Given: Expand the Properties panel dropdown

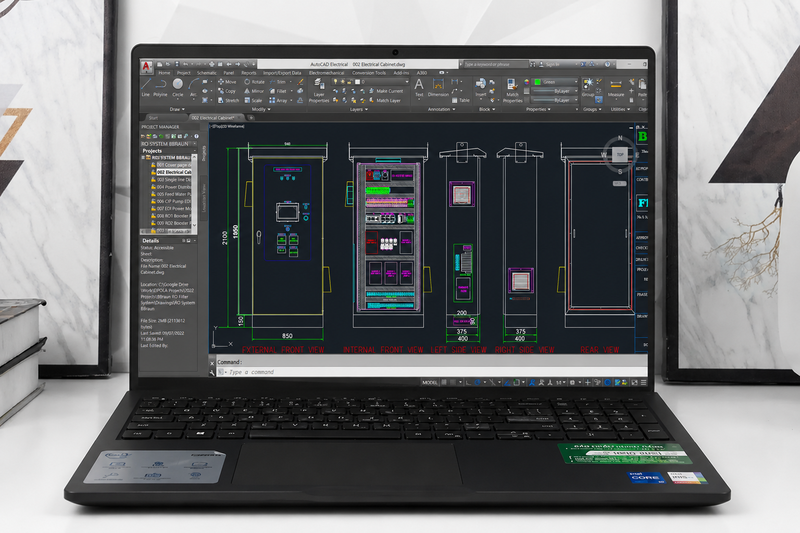Looking at the screenshot, I should (x=538, y=109).
